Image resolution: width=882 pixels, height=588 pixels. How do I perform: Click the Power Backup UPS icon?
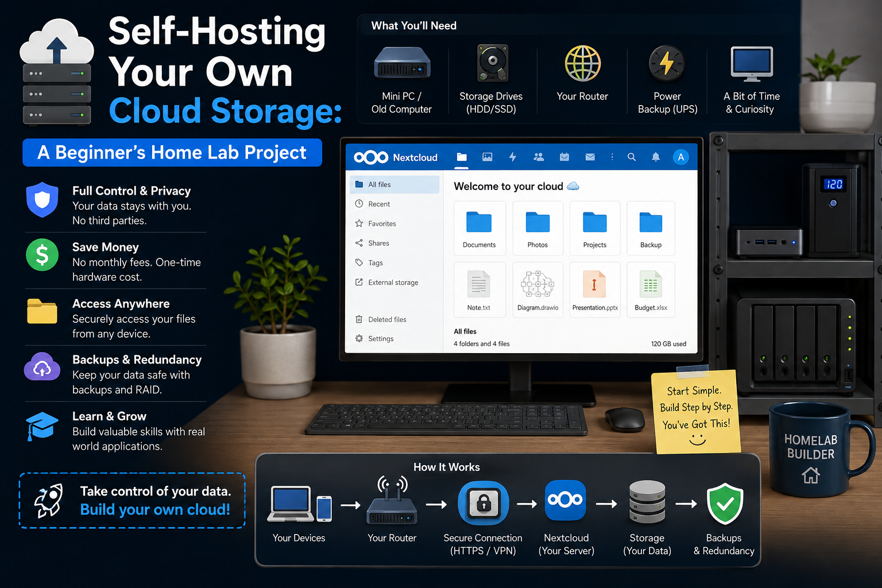click(667, 63)
